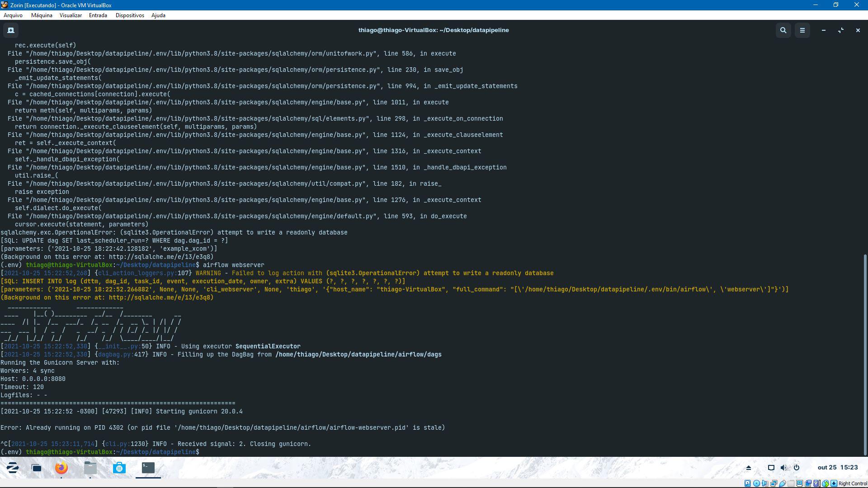Image resolution: width=868 pixels, height=488 pixels.
Task: Click the airflow/dags path text
Action: pos(359,355)
